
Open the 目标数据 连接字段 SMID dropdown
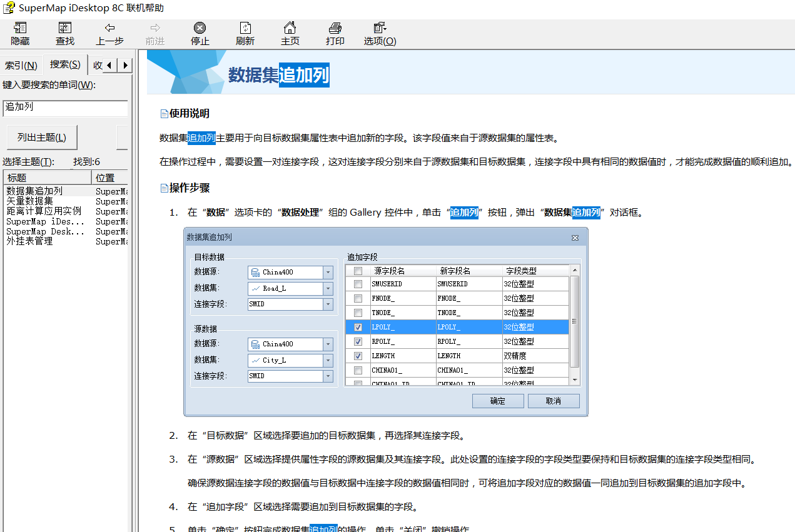(x=328, y=304)
